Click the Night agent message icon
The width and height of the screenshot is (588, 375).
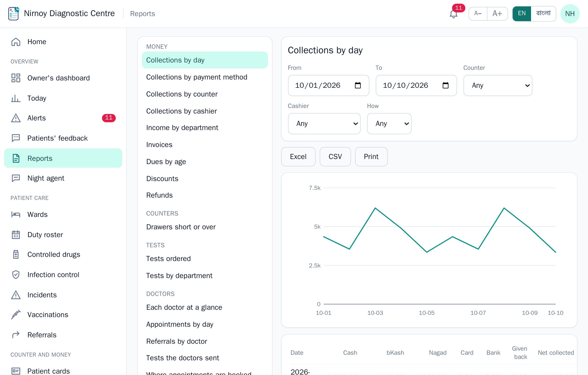tap(16, 178)
